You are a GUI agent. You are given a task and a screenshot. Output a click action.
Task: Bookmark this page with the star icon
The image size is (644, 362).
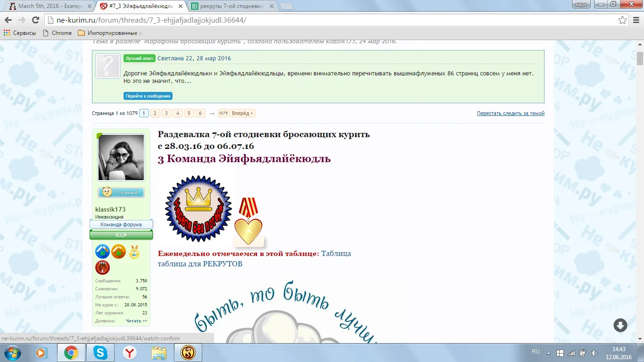(623, 20)
